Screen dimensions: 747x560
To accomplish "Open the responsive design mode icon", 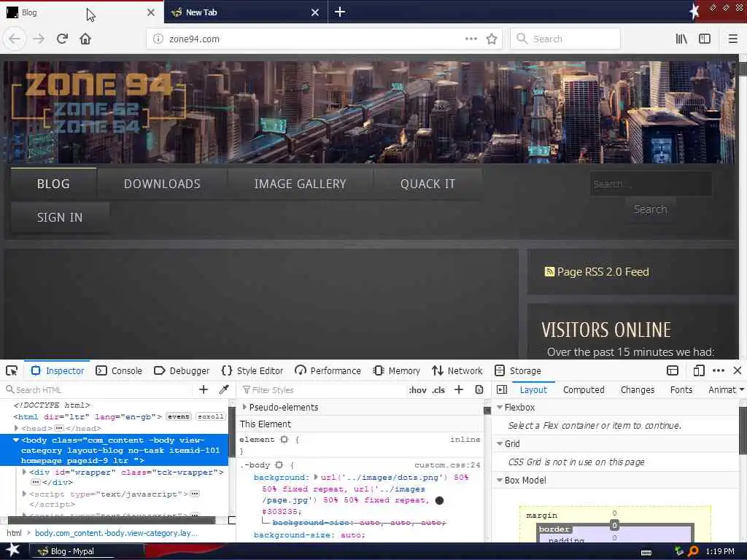I will click(698, 370).
